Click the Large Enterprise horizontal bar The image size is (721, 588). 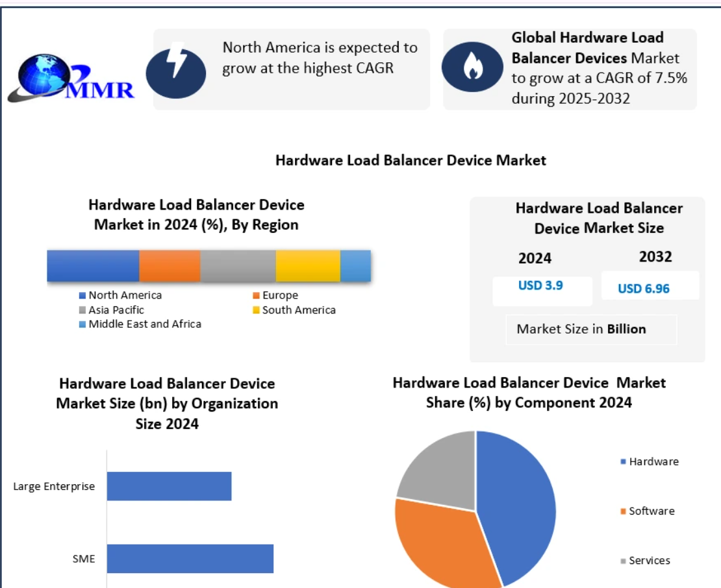(169, 486)
